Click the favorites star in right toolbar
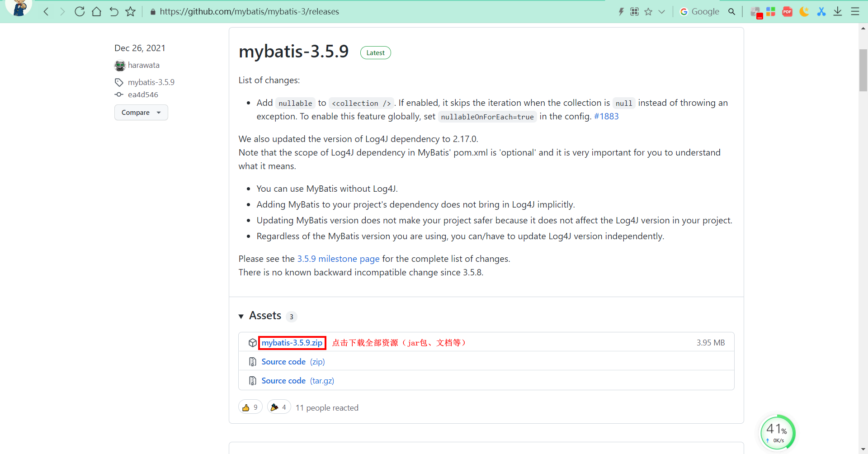 coord(648,12)
